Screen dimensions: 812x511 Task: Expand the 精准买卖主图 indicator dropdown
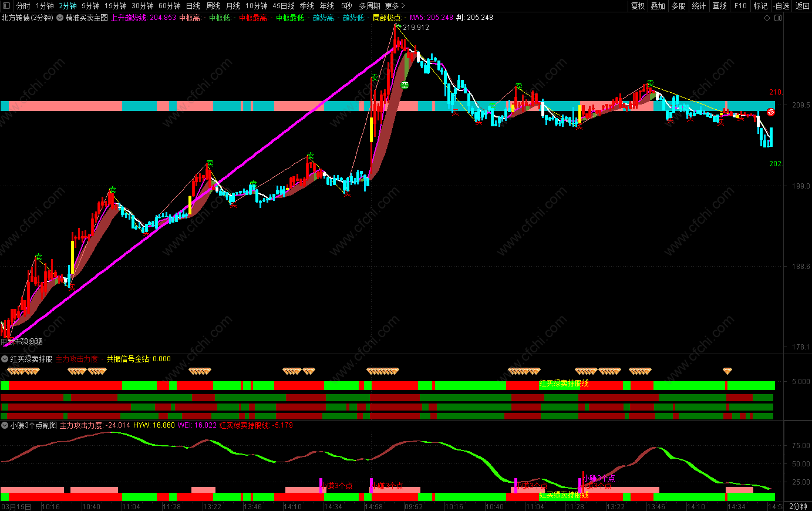60,18
